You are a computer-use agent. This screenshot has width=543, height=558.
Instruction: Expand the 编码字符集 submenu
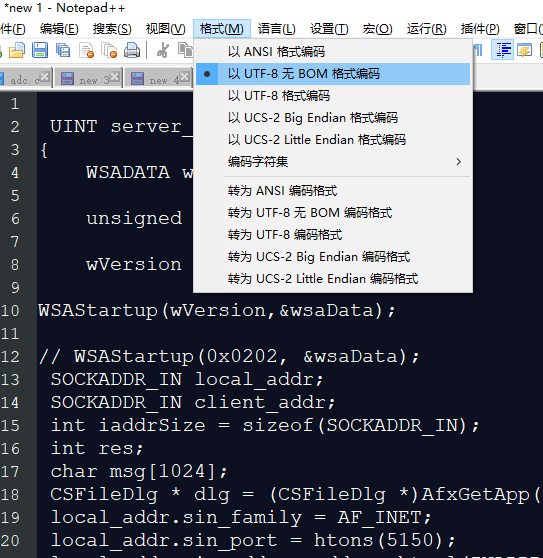point(333,162)
